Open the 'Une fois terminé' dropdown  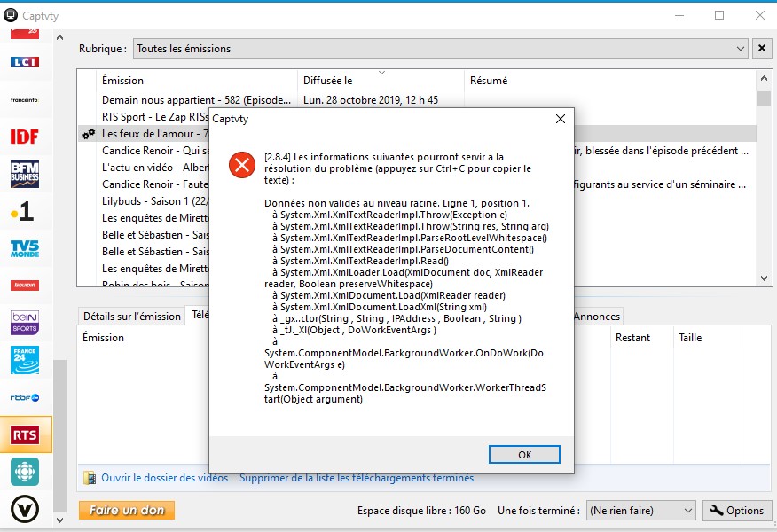click(x=641, y=511)
